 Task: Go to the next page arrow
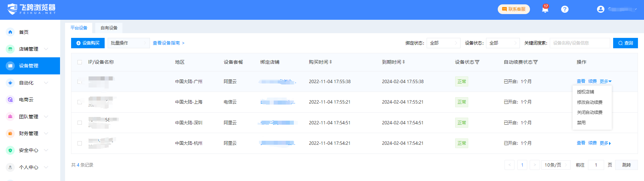pyautogui.click(x=535, y=165)
